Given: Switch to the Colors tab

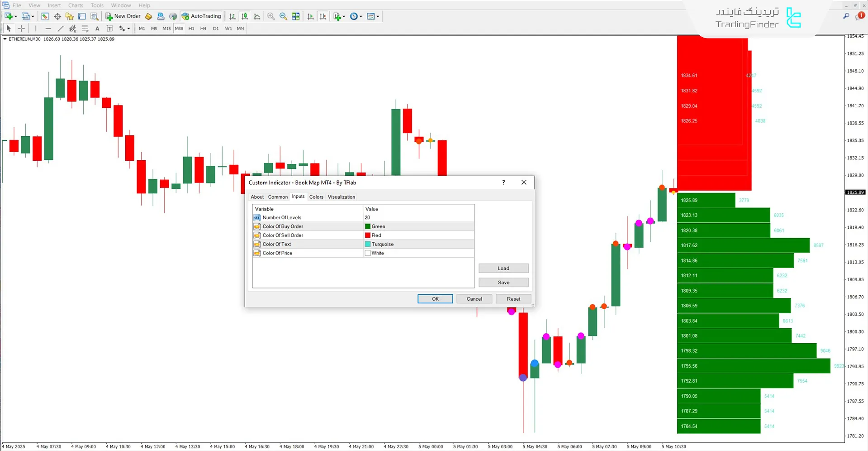Looking at the screenshot, I should pos(316,197).
